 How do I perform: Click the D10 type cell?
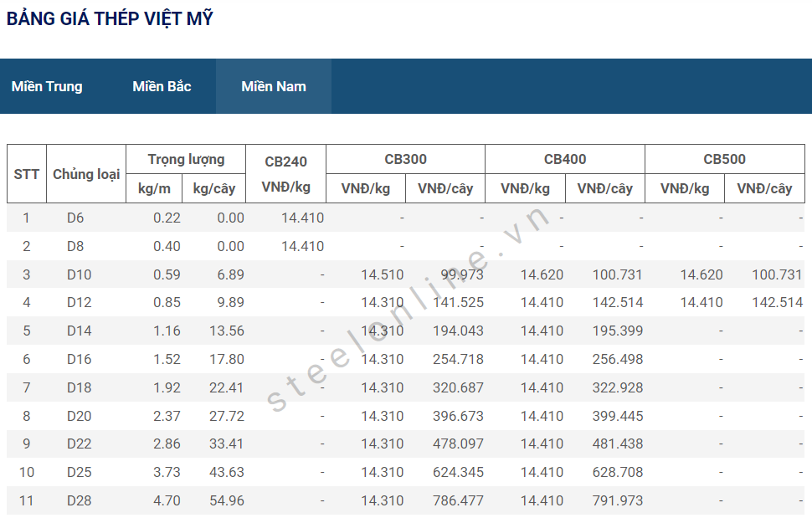click(x=80, y=274)
